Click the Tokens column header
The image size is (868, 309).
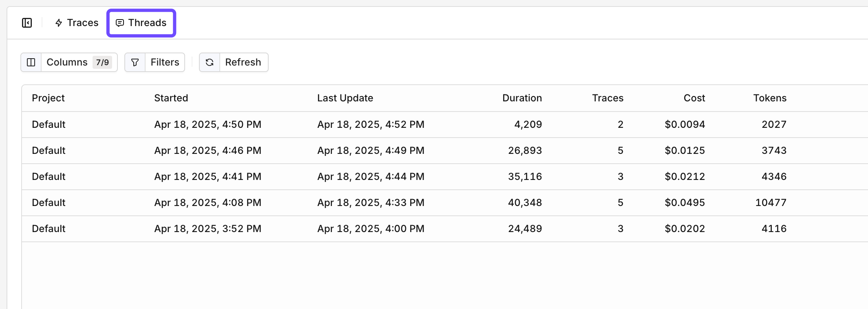pyautogui.click(x=769, y=98)
